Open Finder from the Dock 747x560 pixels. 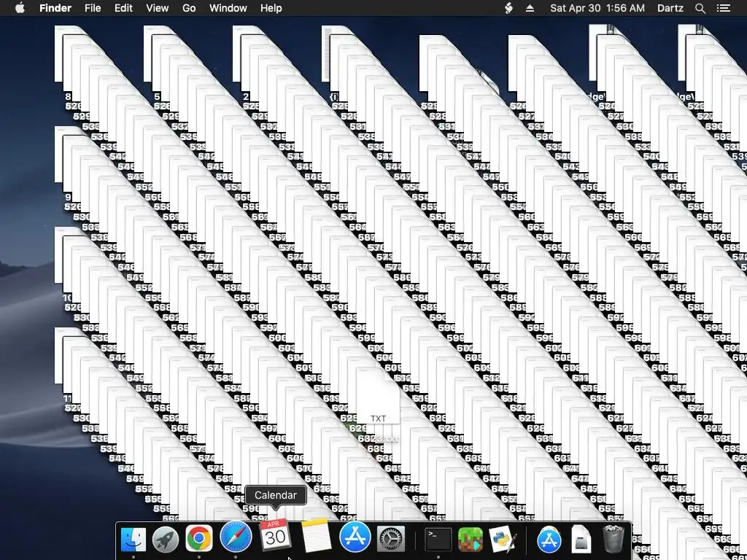click(x=133, y=540)
